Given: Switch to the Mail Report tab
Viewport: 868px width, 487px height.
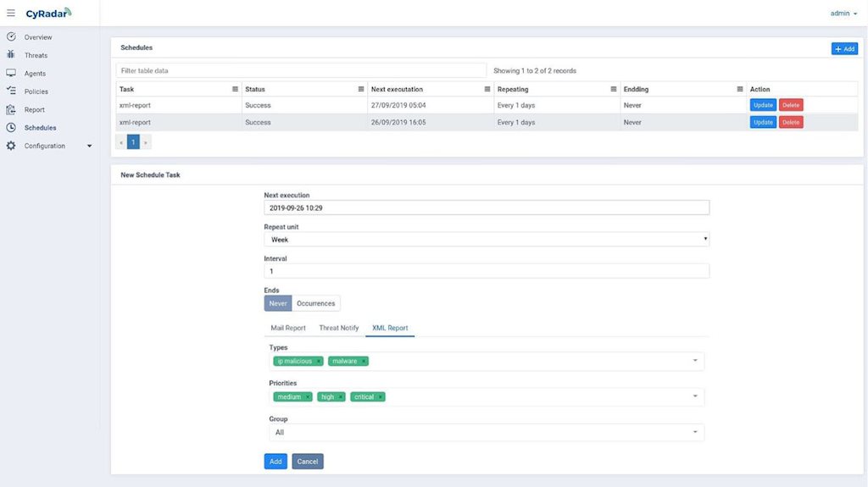Looking at the screenshot, I should pos(287,328).
